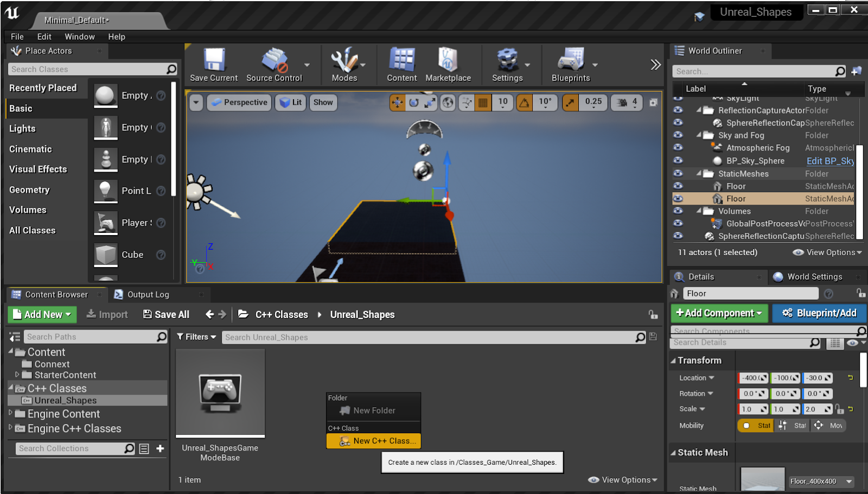The height and width of the screenshot is (494, 868).
Task: Click the Add New button
Action: point(42,314)
